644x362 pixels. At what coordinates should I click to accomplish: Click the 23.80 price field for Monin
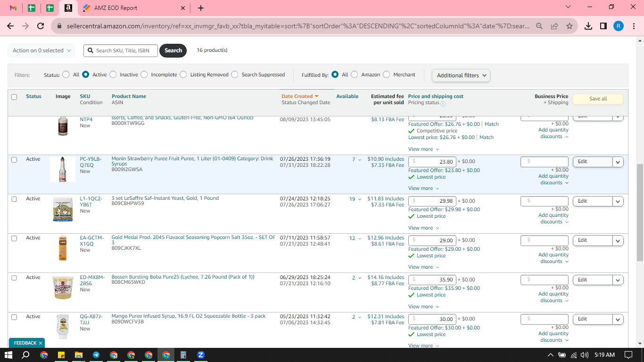pos(432,162)
